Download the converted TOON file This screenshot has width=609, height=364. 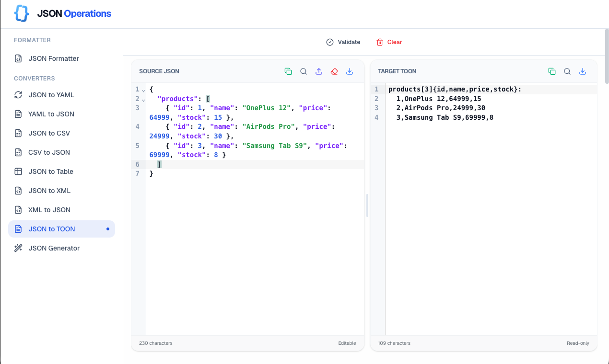pyautogui.click(x=583, y=71)
